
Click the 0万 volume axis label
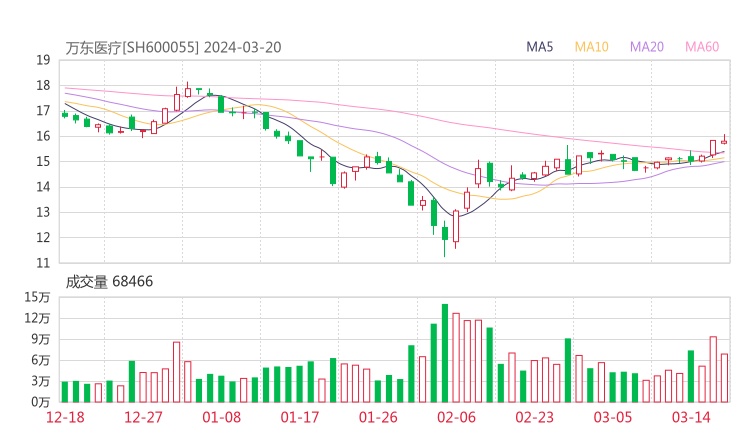point(41,402)
